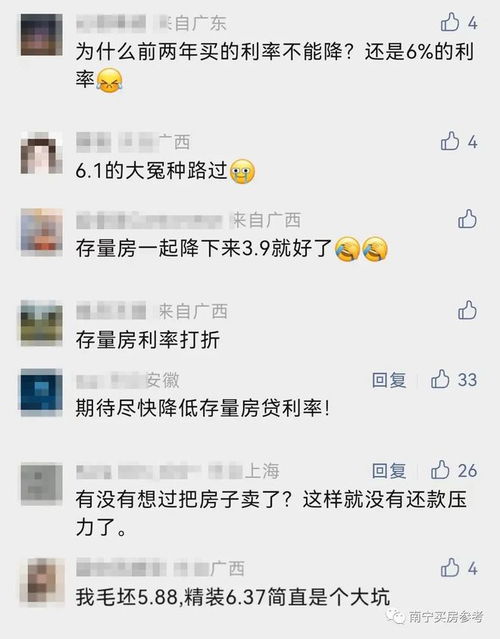Open avatar next to 存量房利率打折 comment
The height and width of the screenshot is (639, 500).
pyautogui.click(x=41, y=323)
